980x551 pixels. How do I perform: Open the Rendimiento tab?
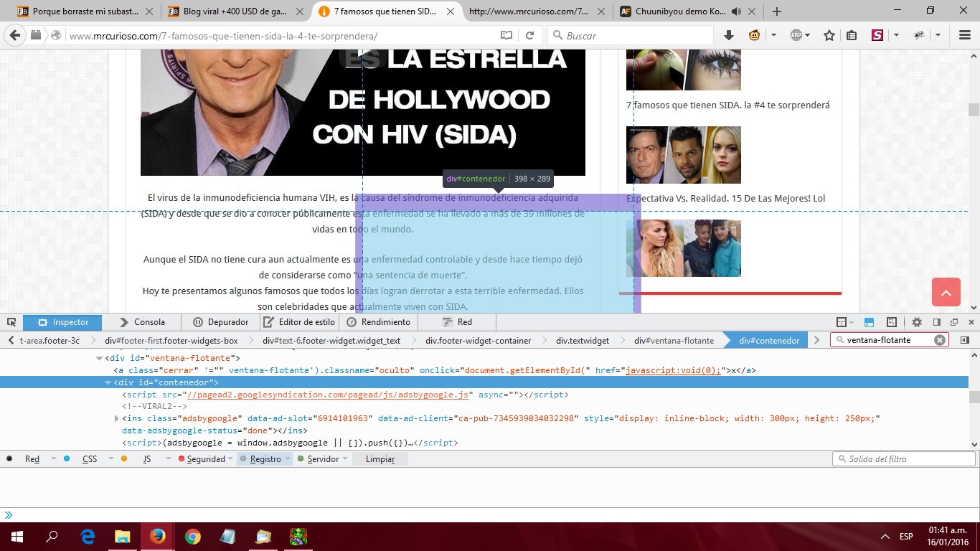click(378, 322)
